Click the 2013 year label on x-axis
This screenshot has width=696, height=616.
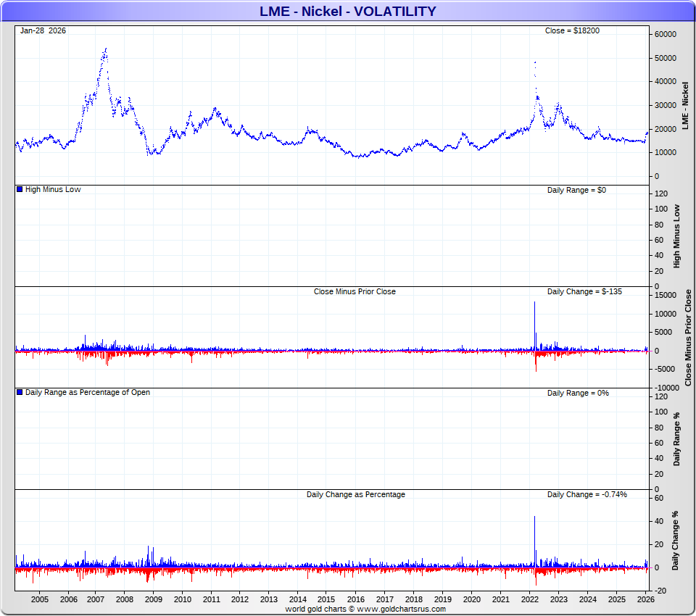(x=268, y=599)
